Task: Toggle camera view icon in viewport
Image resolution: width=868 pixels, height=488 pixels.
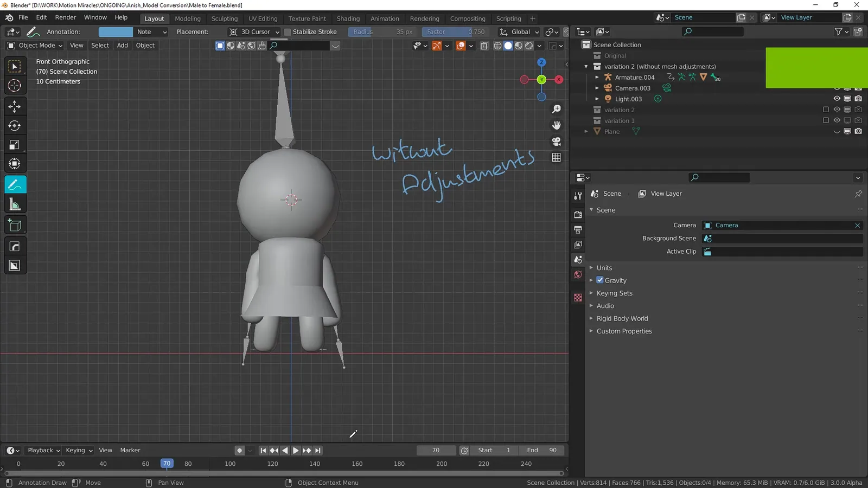Action: tap(556, 142)
